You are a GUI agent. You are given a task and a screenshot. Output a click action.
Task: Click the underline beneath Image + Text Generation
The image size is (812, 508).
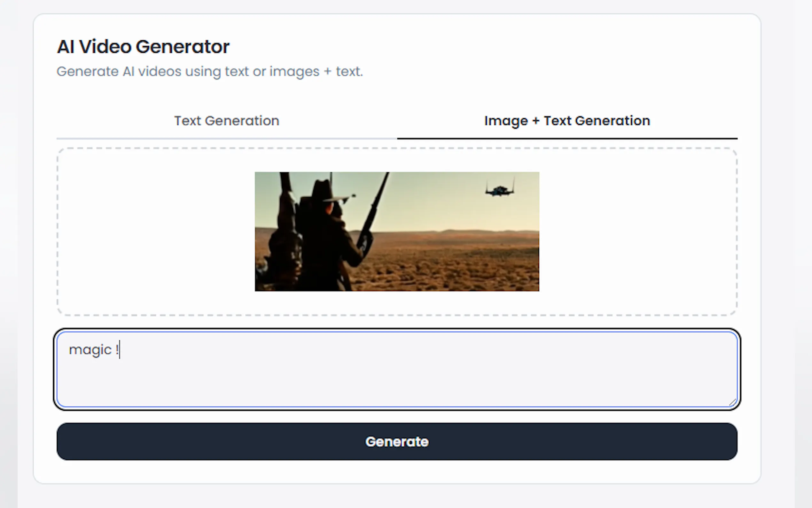(567, 138)
